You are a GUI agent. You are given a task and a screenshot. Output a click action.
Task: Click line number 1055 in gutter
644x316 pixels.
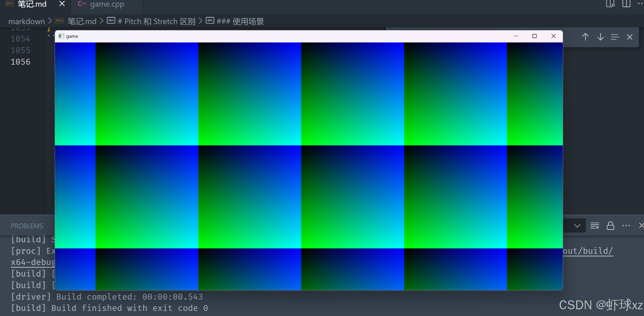point(20,50)
